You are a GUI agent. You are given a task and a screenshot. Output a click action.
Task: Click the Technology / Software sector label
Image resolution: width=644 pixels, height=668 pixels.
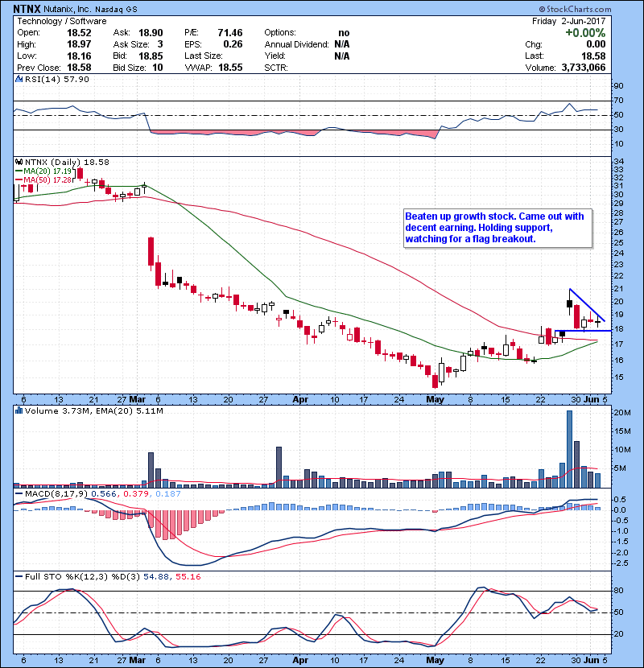pyautogui.click(x=62, y=21)
